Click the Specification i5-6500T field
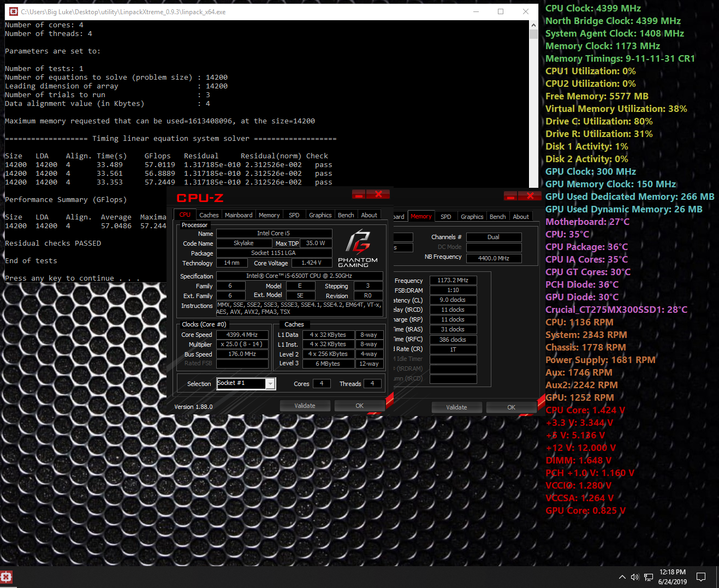The height and width of the screenshot is (588, 719). click(299, 276)
